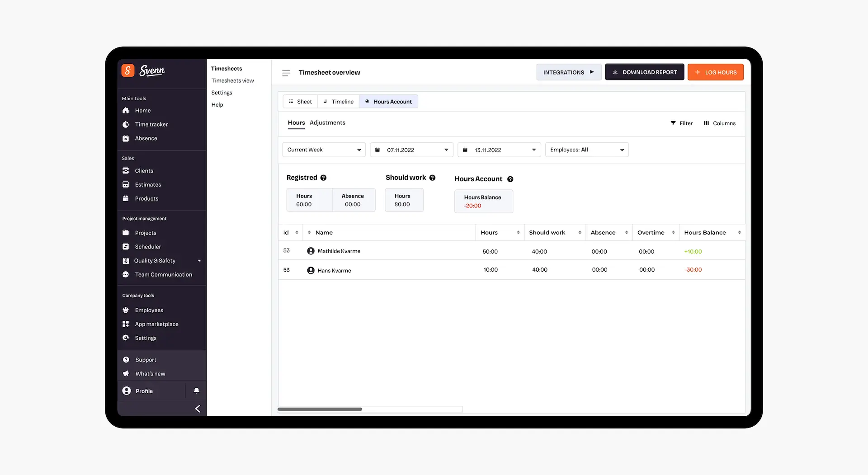Open the Columns chooser icon
This screenshot has width=868, height=475.
(706, 123)
